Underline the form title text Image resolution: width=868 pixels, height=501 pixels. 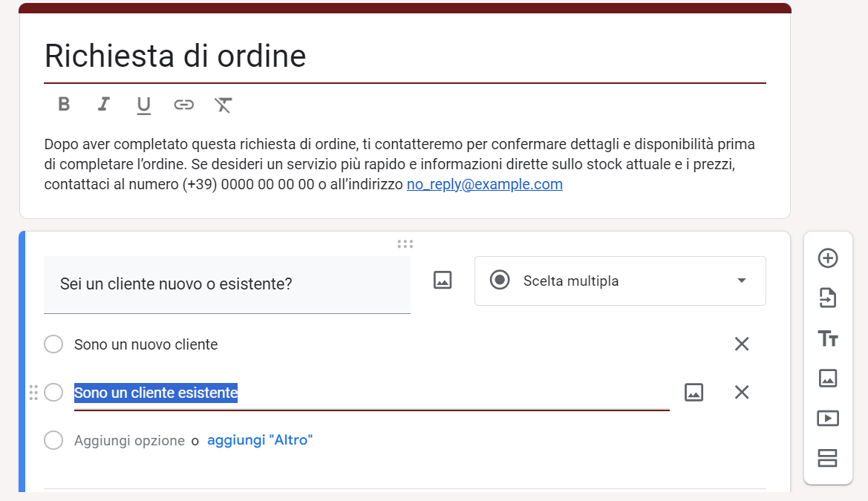(x=143, y=105)
